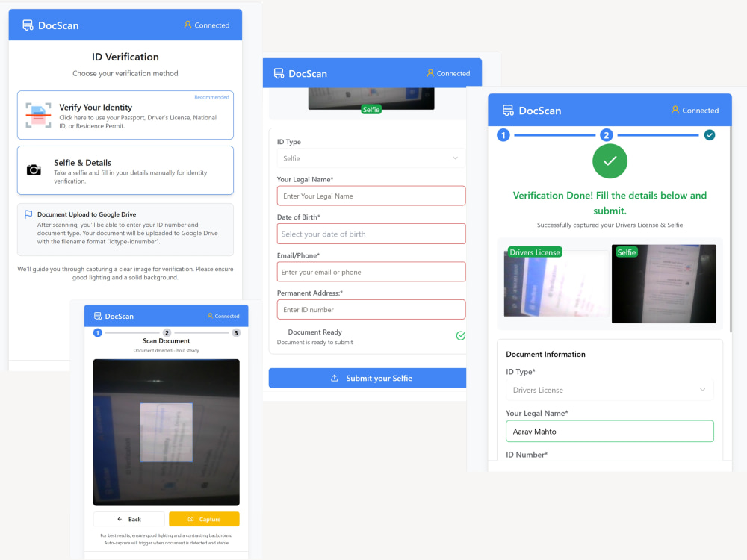747x560 pixels.
Task: Click upload icon on Submit your Selfie button
Action: pos(335,378)
